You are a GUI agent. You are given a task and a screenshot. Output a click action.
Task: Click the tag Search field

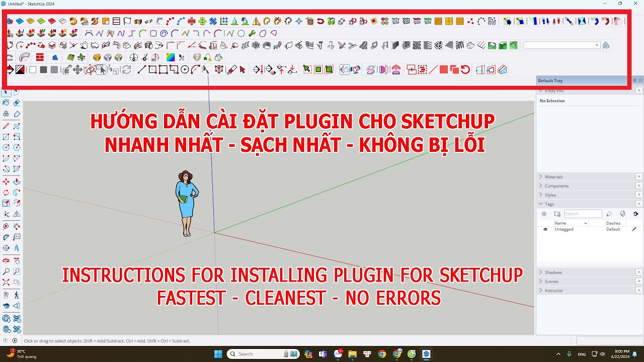point(583,214)
